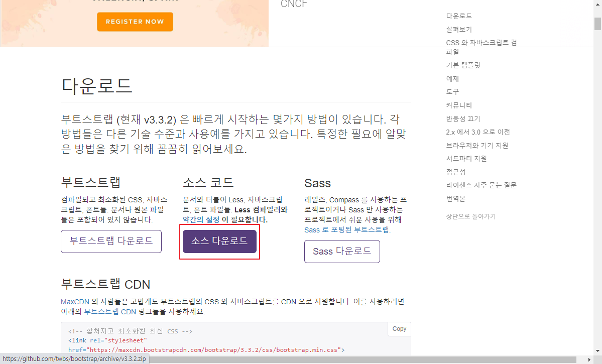This screenshot has height=364, width=602.
Task: Click the 소스 코드 heading
Action: point(208,182)
